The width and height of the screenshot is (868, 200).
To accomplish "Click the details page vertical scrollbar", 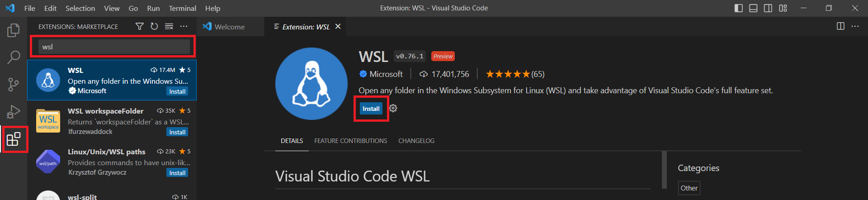I will click(x=664, y=169).
